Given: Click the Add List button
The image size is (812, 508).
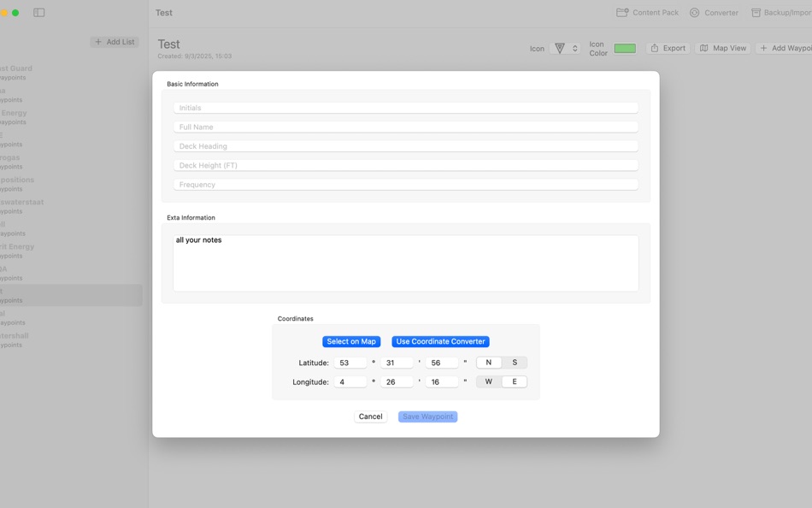Looking at the screenshot, I should 115,42.
